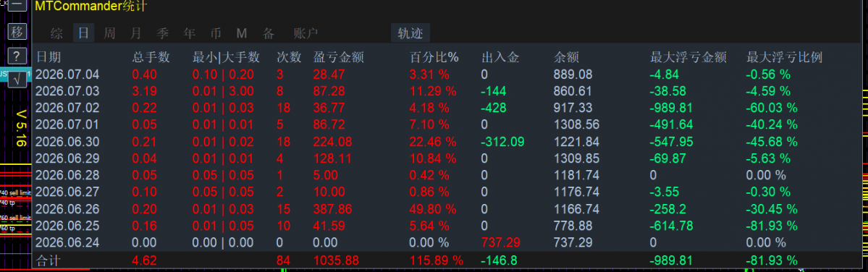The width and height of the screenshot is (868, 272).
Task: Click the total profit 1035.88
Action: click(x=336, y=260)
